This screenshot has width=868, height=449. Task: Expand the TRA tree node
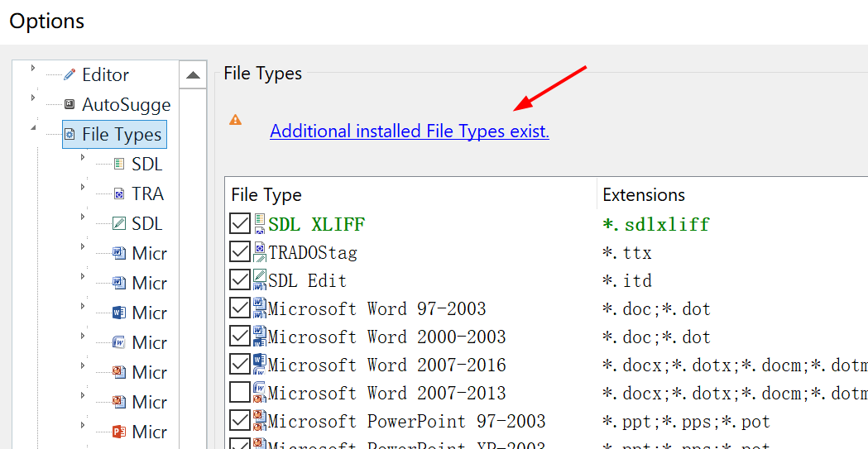83,187
